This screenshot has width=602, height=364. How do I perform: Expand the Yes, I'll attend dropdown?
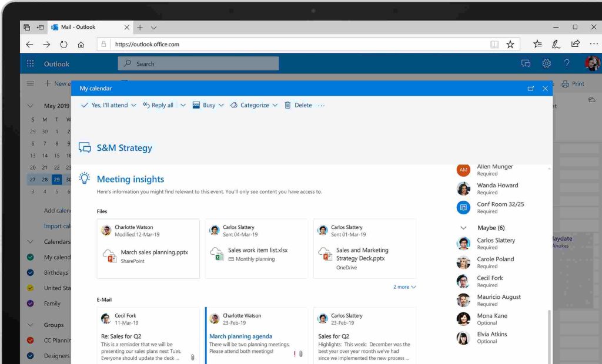[x=133, y=105]
